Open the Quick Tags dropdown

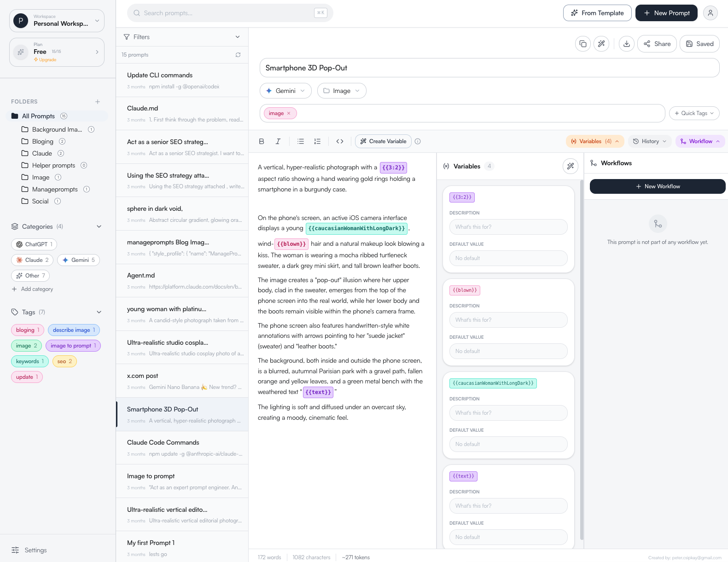coord(694,113)
